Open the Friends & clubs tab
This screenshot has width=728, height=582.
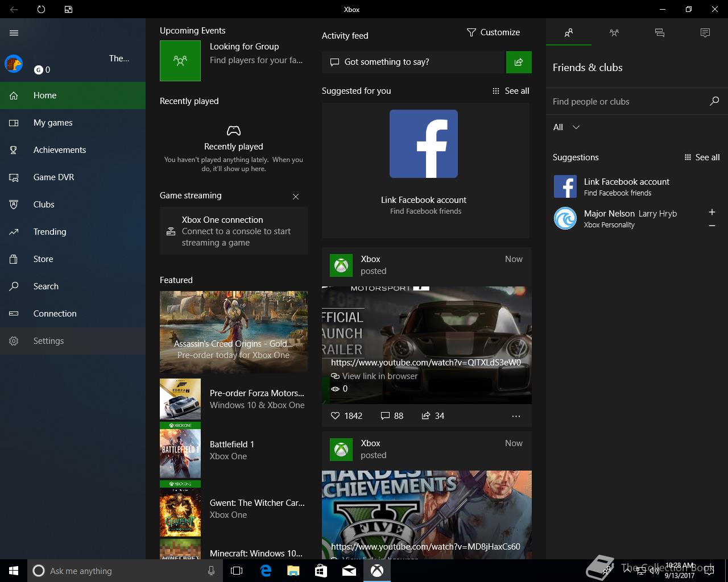(569, 33)
